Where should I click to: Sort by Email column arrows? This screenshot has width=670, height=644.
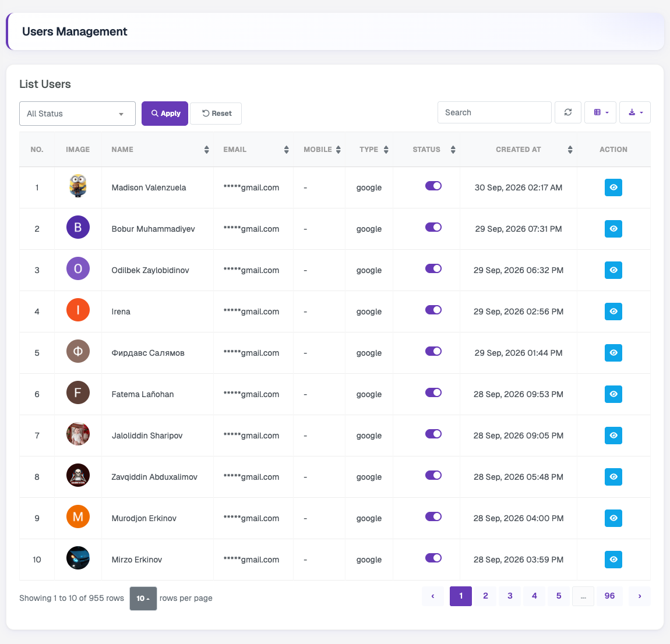click(x=286, y=150)
